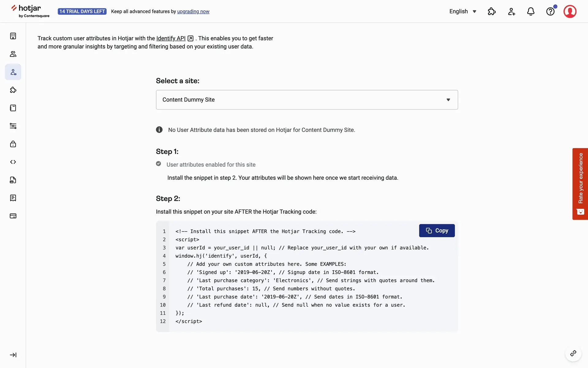The height and width of the screenshot is (368, 588).
Task: Open the user profile avatar menu
Action: point(570,12)
